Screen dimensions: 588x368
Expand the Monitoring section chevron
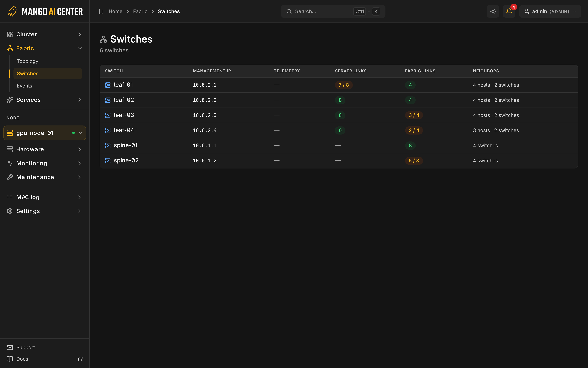[79, 163]
